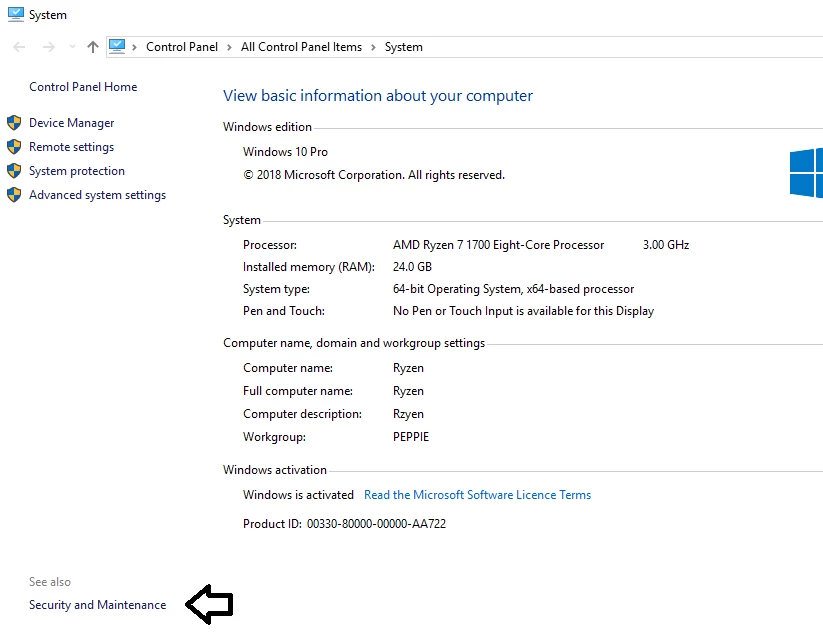Click the Windows 10 Pro edition text
This screenshot has height=632, width=823.
[285, 152]
